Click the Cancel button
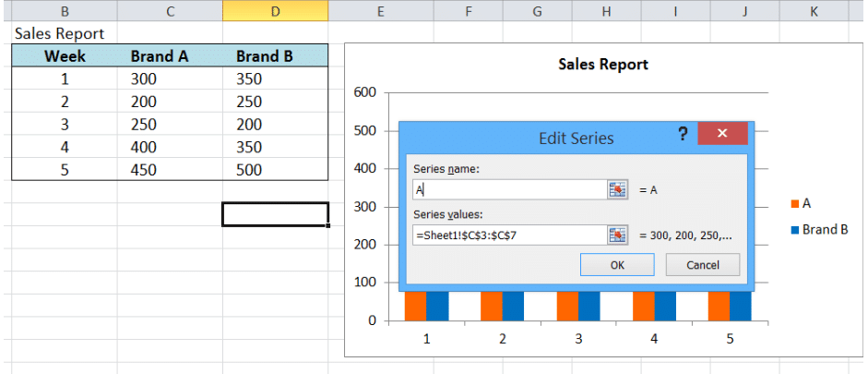Screen dimensions: 868x374 click(703, 265)
